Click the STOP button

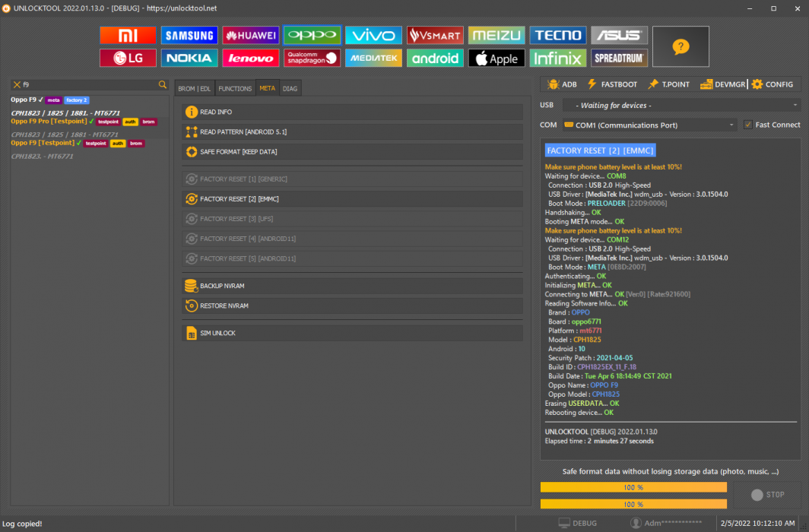coord(767,495)
